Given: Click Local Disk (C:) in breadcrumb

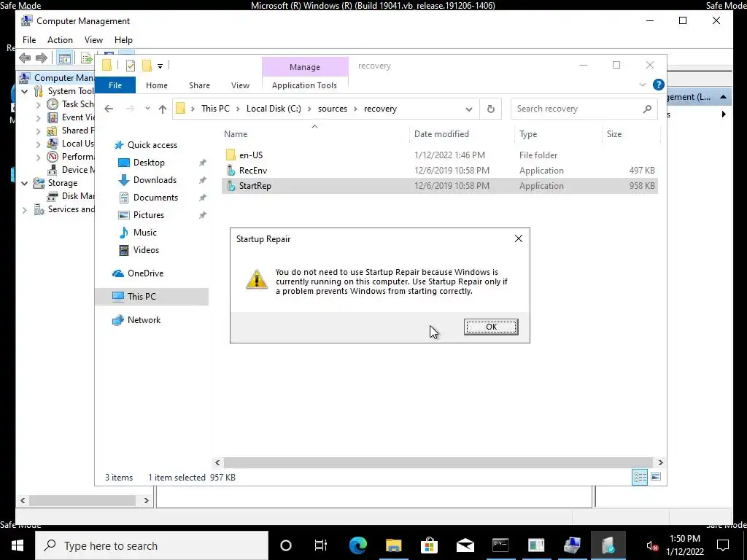Looking at the screenshot, I should coord(274,109).
